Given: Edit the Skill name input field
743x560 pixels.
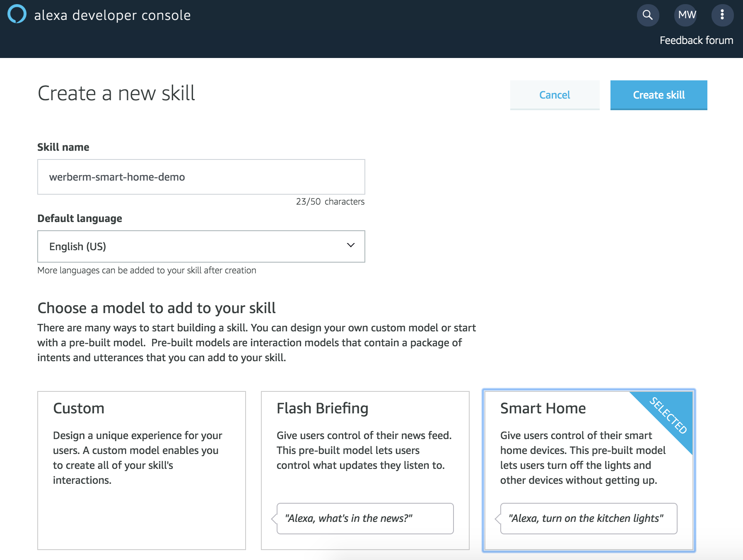Looking at the screenshot, I should (x=201, y=177).
